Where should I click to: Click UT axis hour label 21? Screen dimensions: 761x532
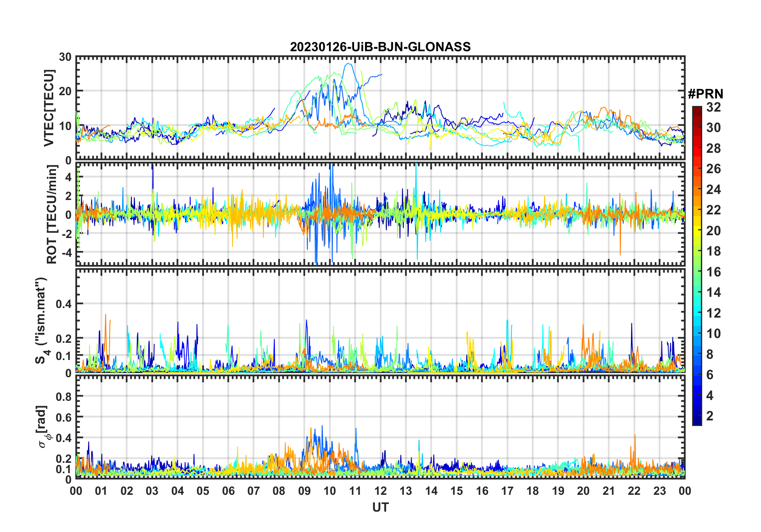pyautogui.click(x=609, y=491)
